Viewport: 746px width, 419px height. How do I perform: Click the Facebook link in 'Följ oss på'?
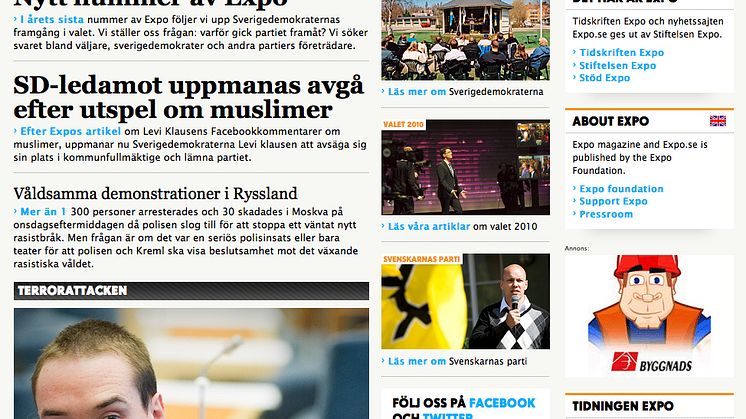(502, 403)
